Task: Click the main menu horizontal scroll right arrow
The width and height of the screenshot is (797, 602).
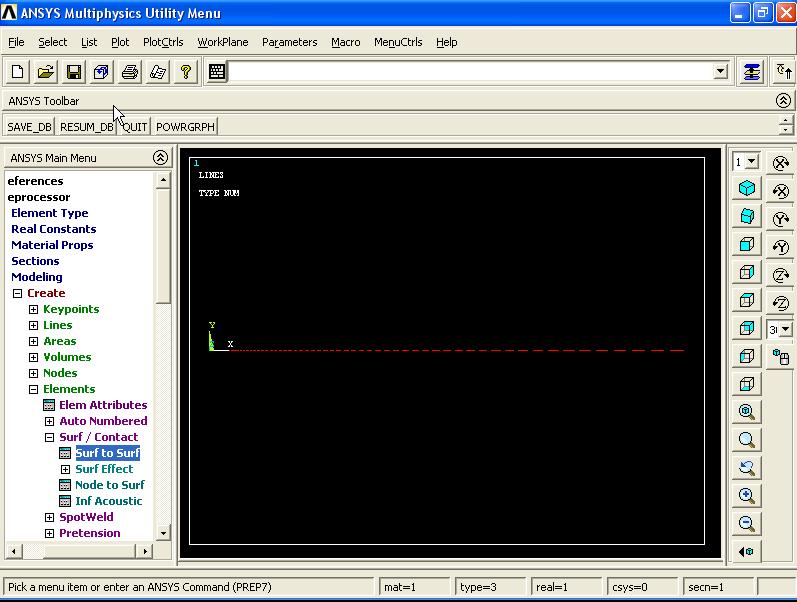Action: tap(145, 551)
